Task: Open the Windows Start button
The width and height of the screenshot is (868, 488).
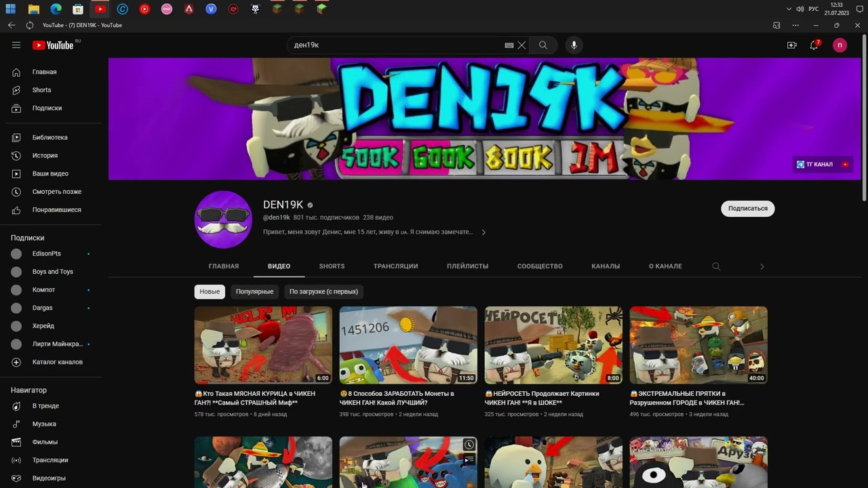Action: coord(11,9)
